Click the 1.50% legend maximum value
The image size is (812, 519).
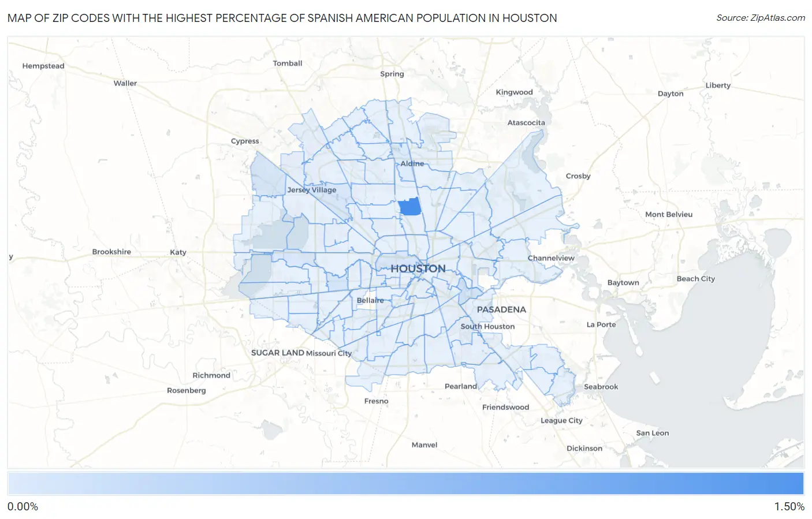(789, 507)
